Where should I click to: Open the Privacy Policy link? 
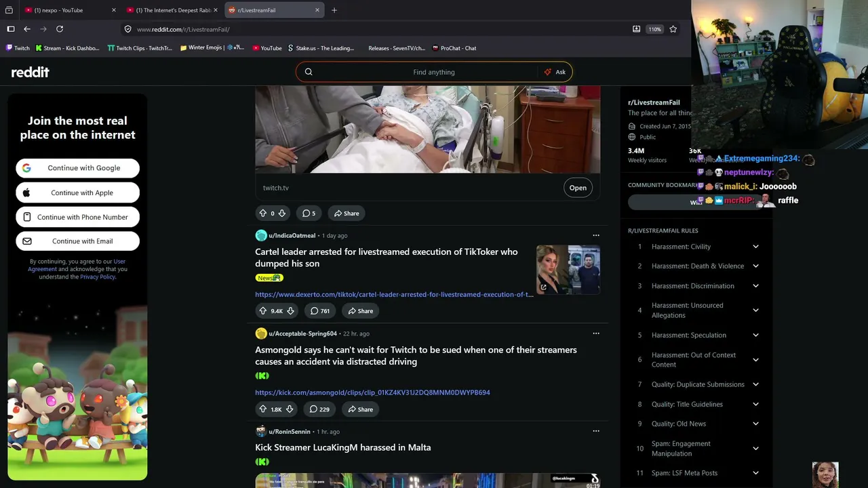click(x=98, y=277)
